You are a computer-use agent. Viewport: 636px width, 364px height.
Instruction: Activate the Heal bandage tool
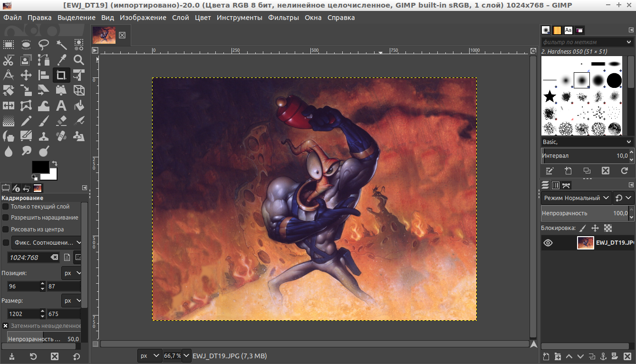point(61,136)
